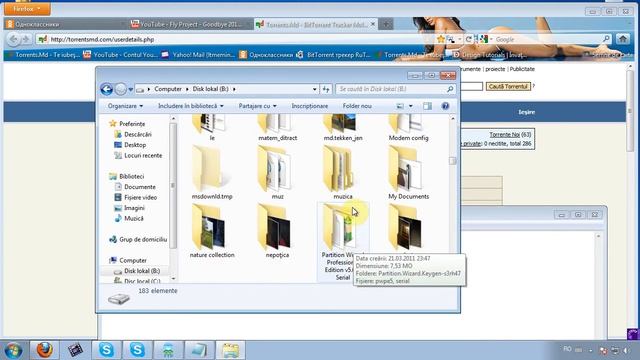Open the first Skype taskbar icon
The height and width of the screenshot is (360, 640).
coord(106,350)
